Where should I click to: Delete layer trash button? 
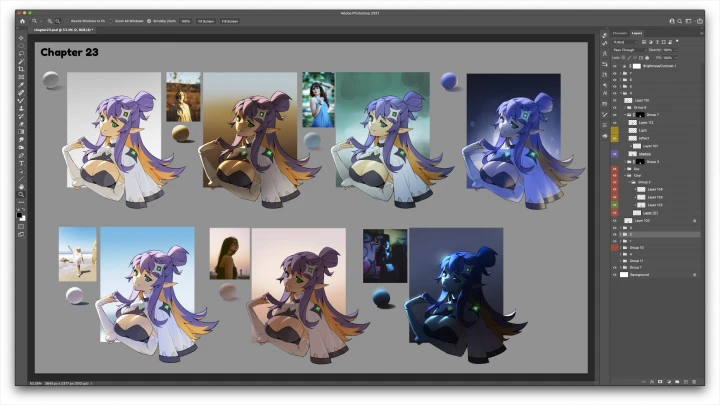[694, 382]
